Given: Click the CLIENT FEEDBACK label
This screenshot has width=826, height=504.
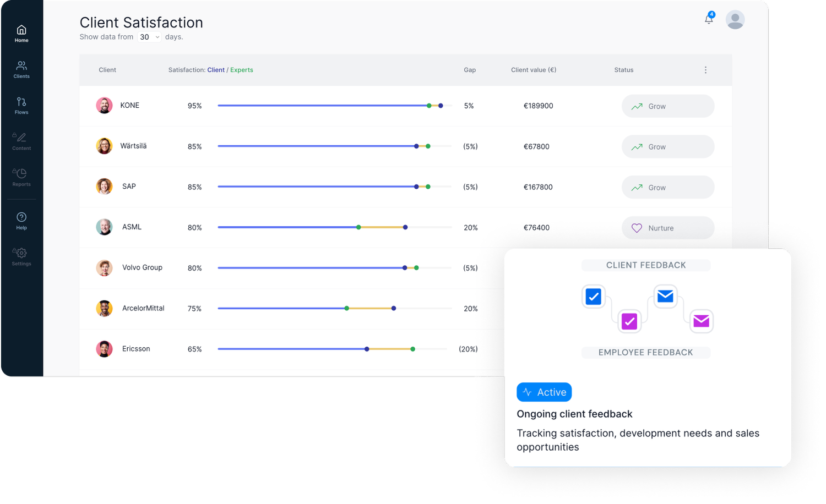Looking at the screenshot, I should tap(646, 265).
